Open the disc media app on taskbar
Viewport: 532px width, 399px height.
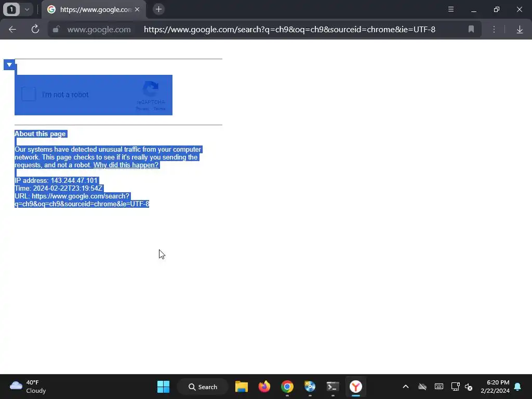(310, 387)
